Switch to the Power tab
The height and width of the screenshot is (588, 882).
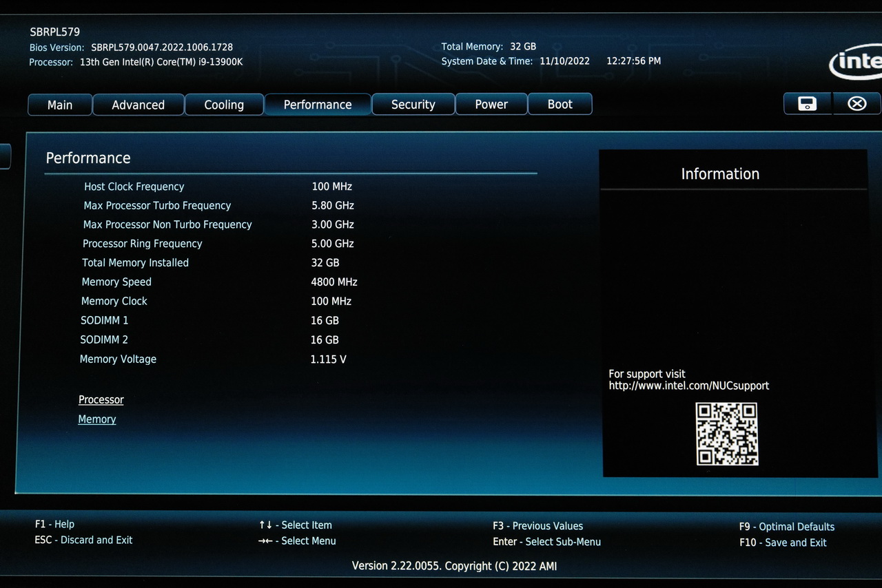[x=491, y=105]
